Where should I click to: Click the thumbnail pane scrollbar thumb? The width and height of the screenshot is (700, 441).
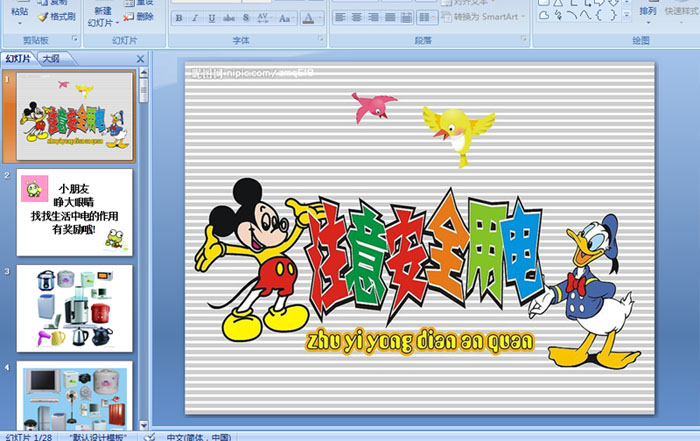pos(143,91)
